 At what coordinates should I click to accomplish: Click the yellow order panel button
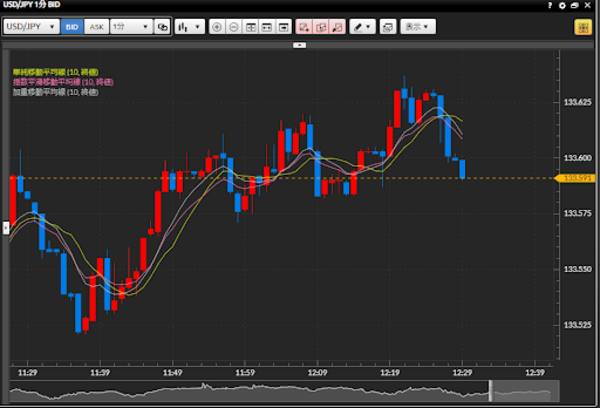click(x=581, y=27)
